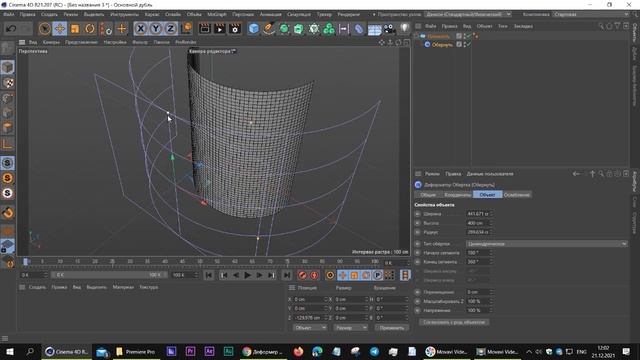Toggle the Обернуть deformer enable checkmark

point(469,44)
